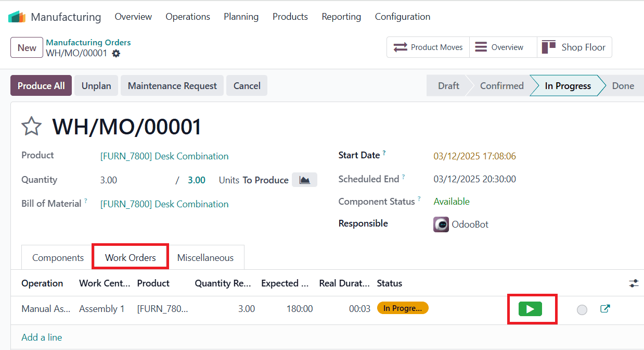The height and width of the screenshot is (350, 644).
Task: Click the FURN_780 product cell in row
Action: (x=162, y=309)
